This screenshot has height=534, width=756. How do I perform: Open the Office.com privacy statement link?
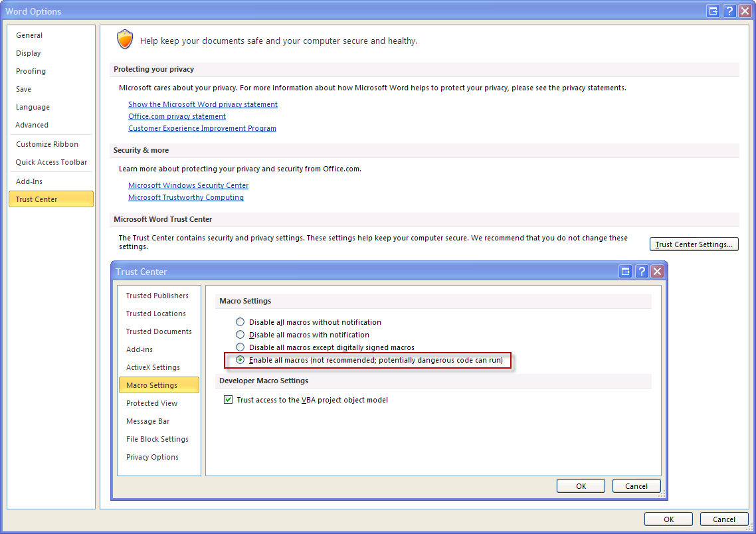click(x=177, y=116)
